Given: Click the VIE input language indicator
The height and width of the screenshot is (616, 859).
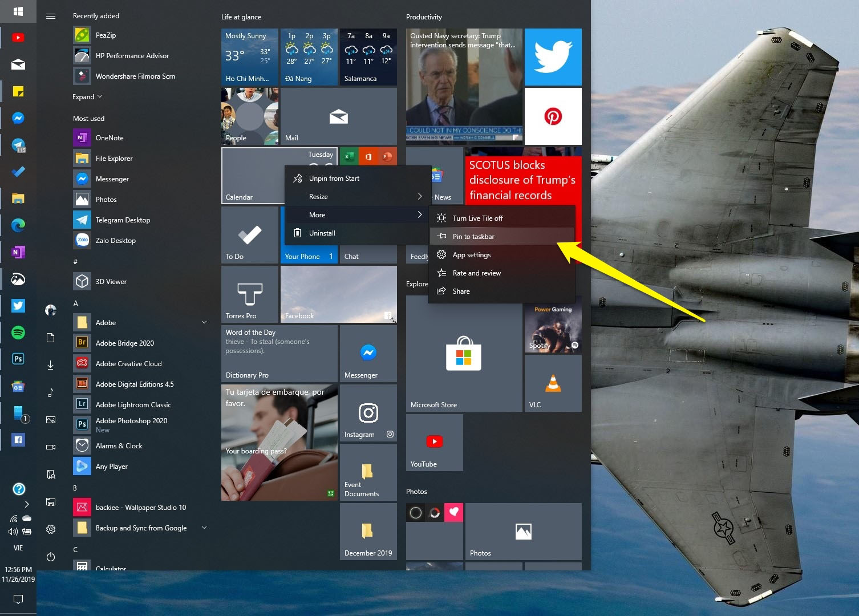Looking at the screenshot, I should point(18,548).
